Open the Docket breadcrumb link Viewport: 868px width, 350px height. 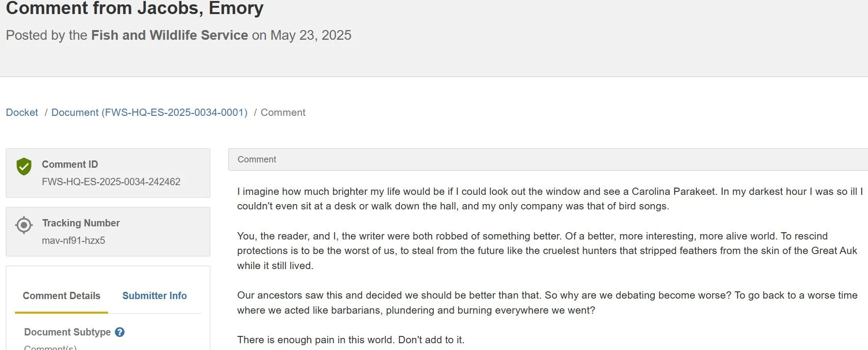tap(22, 112)
